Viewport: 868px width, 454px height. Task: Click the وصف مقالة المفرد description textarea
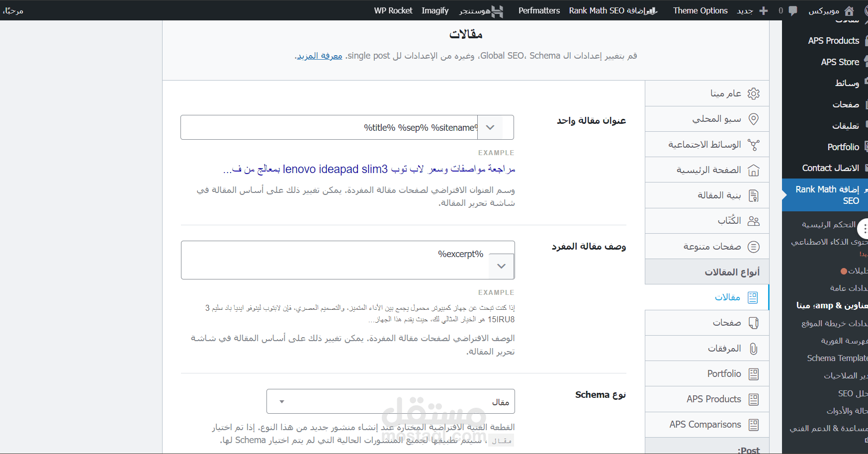(x=348, y=260)
